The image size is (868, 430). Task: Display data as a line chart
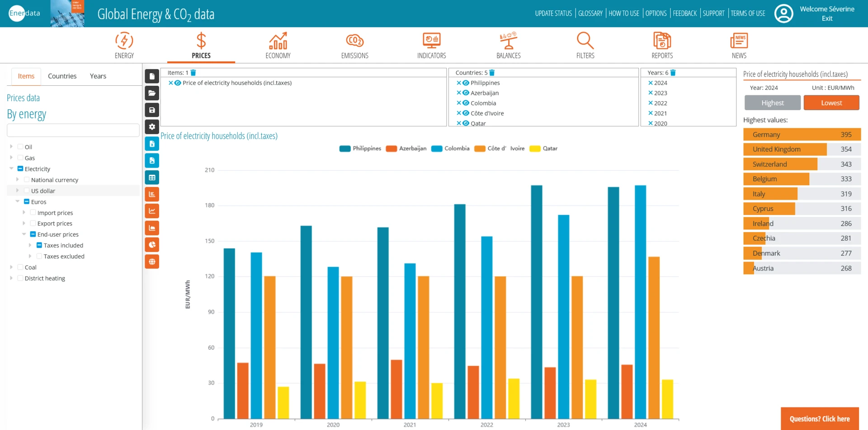pyautogui.click(x=152, y=210)
